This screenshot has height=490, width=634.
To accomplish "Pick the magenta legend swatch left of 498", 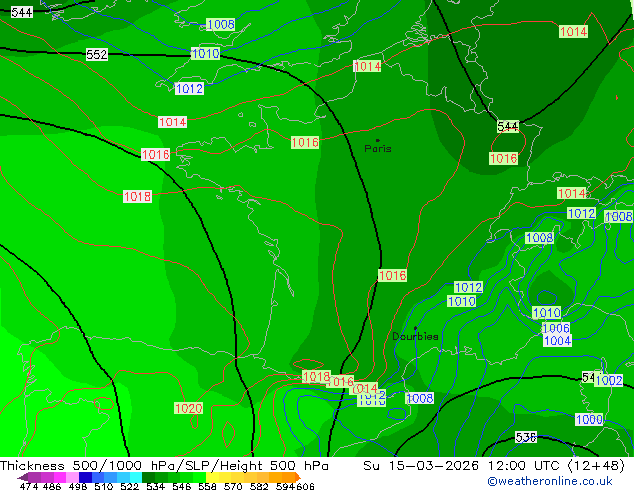I will [x=60, y=477].
